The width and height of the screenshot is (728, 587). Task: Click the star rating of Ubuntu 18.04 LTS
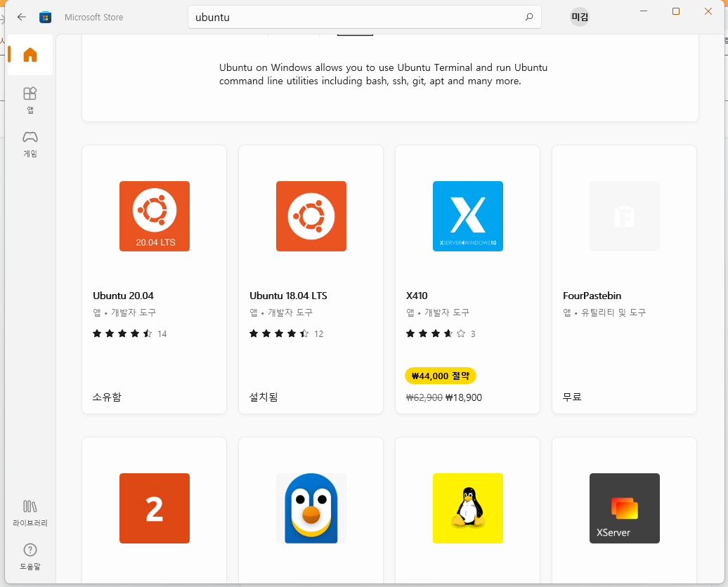pyautogui.click(x=279, y=334)
